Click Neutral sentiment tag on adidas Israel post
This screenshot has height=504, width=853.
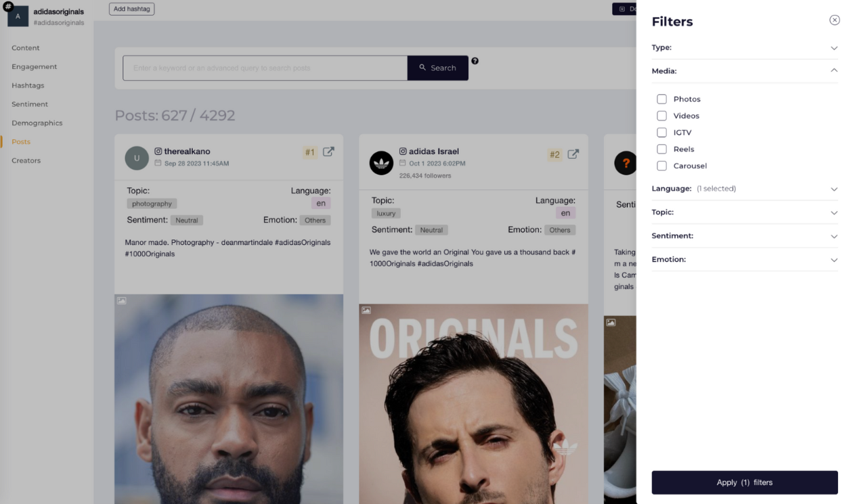(431, 230)
